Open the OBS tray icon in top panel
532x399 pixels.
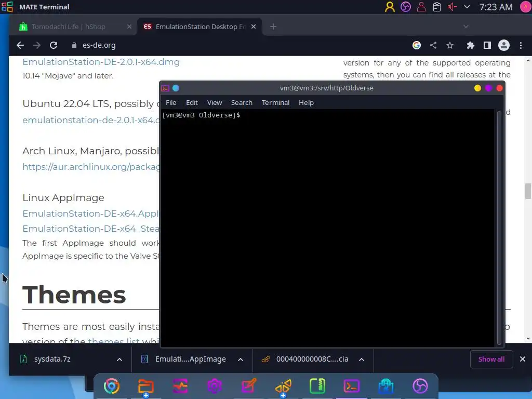pyautogui.click(x=405, y=7)
